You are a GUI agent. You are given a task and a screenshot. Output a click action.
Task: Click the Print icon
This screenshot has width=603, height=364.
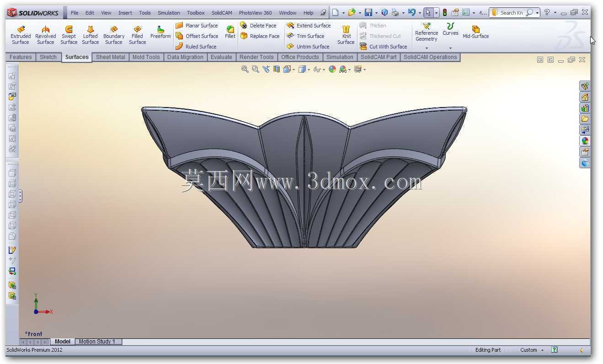click(395, 13)
